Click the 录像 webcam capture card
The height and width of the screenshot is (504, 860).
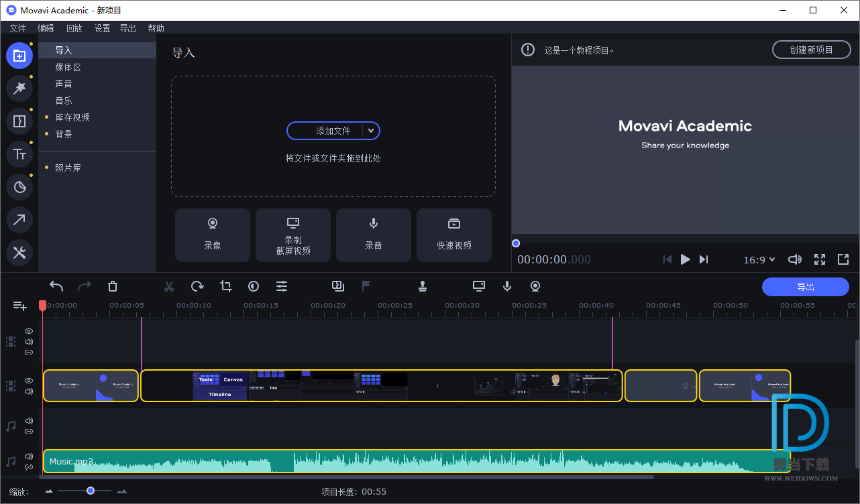(x=213, y=235)
